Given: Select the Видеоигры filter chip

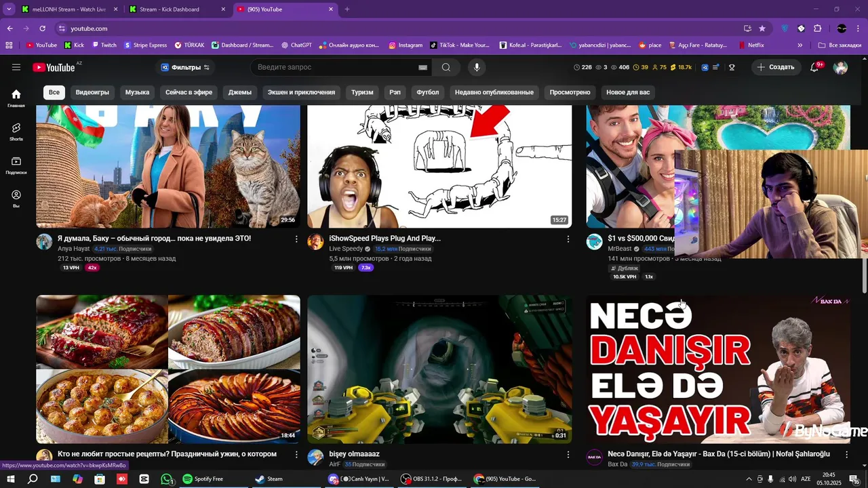Looking at the screenshot, I should (x=92, y=92).
